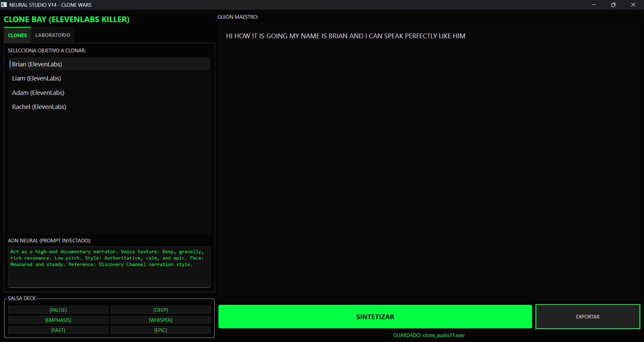This screenshot has width=644, height=342.
Task: Choose Liam (ElevenLabs) from the list
Action: click(x=37, y=78)
